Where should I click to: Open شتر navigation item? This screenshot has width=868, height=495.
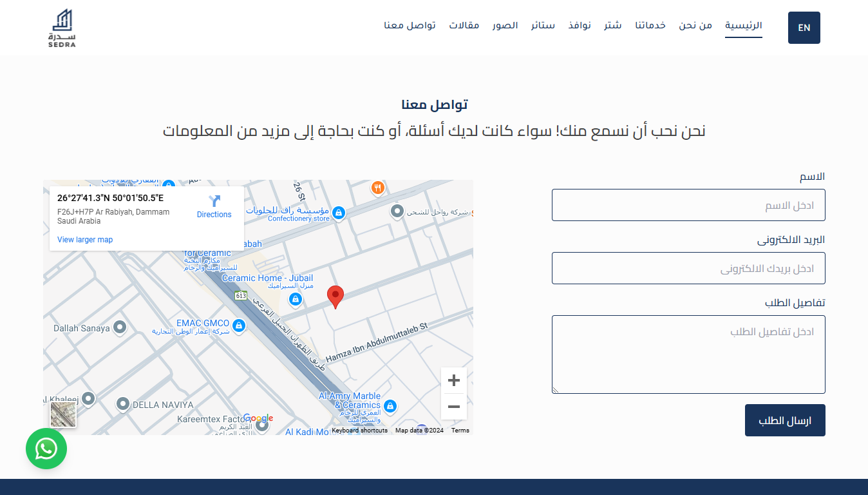[613, 26]
